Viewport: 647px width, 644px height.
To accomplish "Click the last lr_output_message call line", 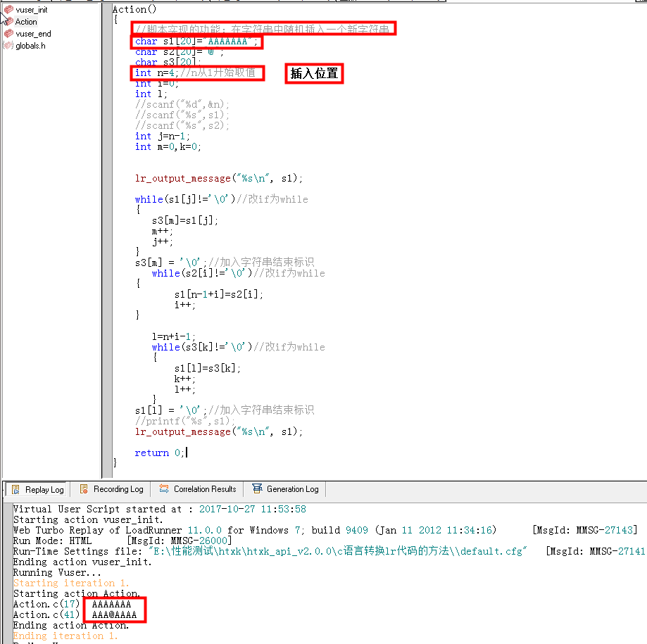I will coord(219,431).
